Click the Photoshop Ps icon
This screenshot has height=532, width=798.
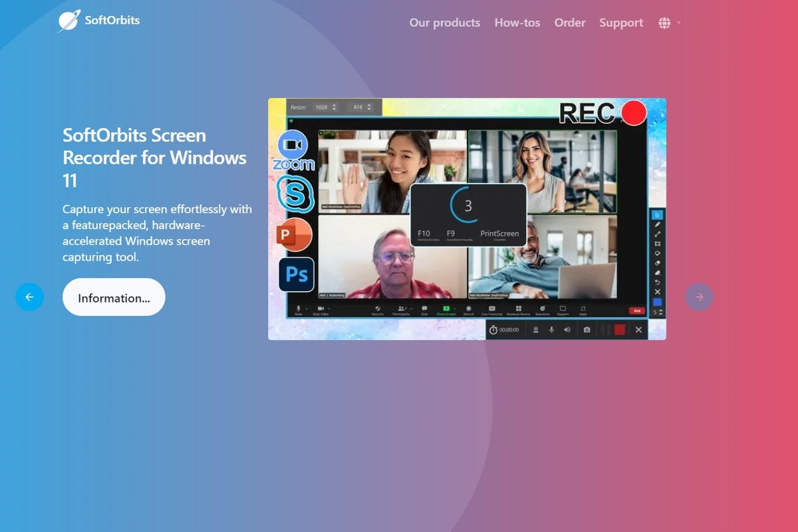click(x=296, y=274)
